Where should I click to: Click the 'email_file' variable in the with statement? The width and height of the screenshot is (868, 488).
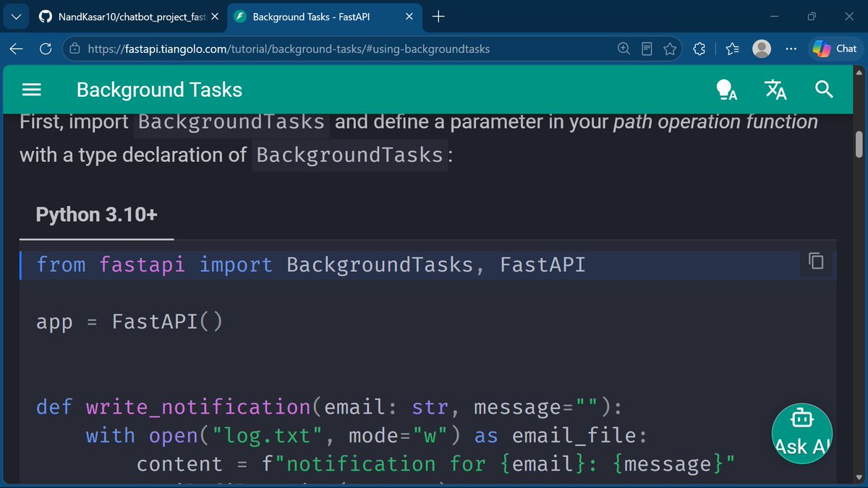576,436
